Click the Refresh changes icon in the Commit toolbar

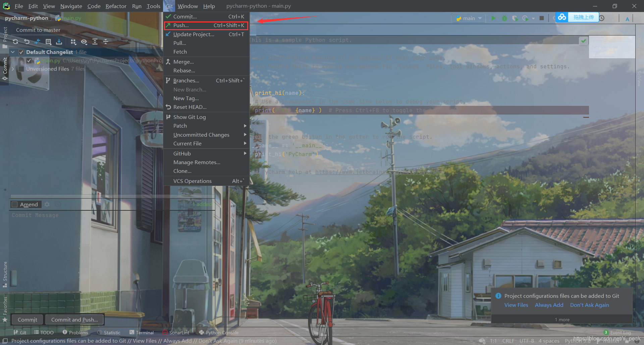15,42
